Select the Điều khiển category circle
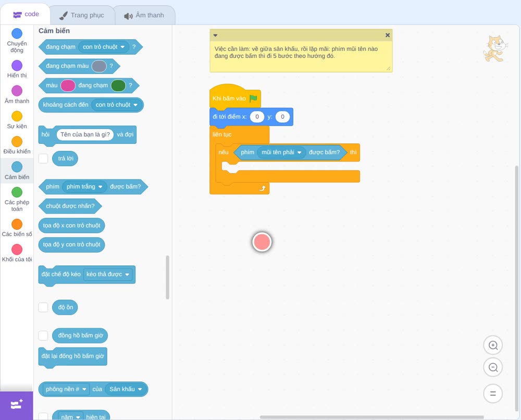This screenshot has height=420, width=521. pos(17,142)
